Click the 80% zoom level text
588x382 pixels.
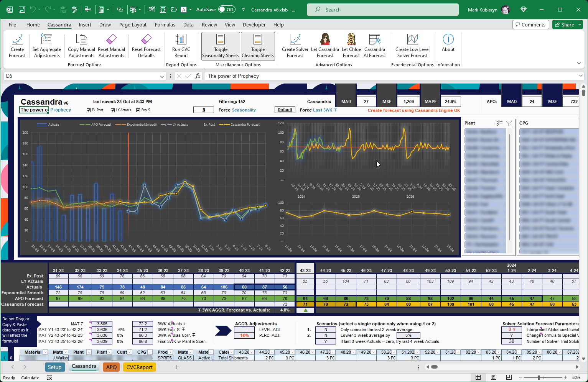pyautogui.click(x=576, y=377)
